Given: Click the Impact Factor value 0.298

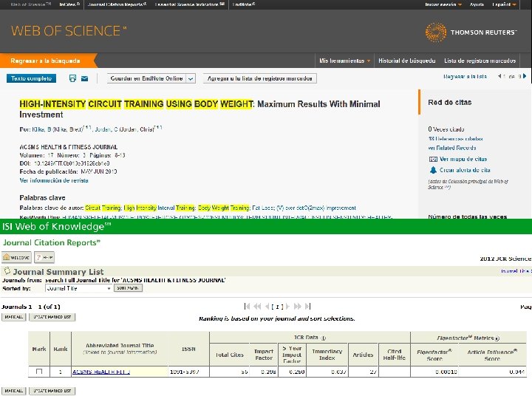Looking at the screenshot, I should pos(269,372).
